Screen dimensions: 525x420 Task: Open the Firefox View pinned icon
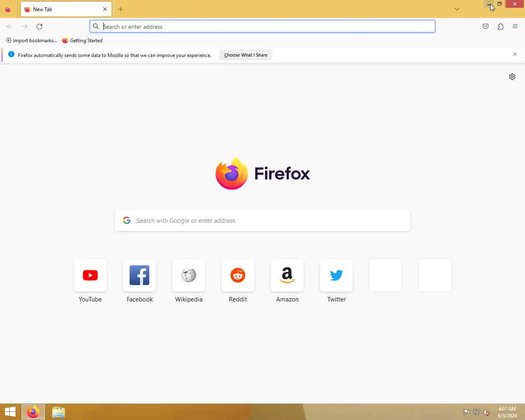[8, 9]
